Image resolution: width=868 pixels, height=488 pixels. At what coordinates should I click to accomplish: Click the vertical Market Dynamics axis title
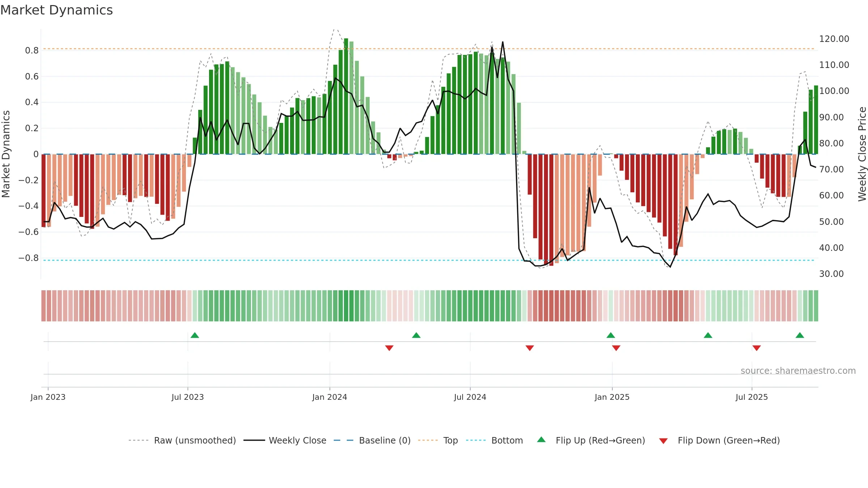point(6,154)
